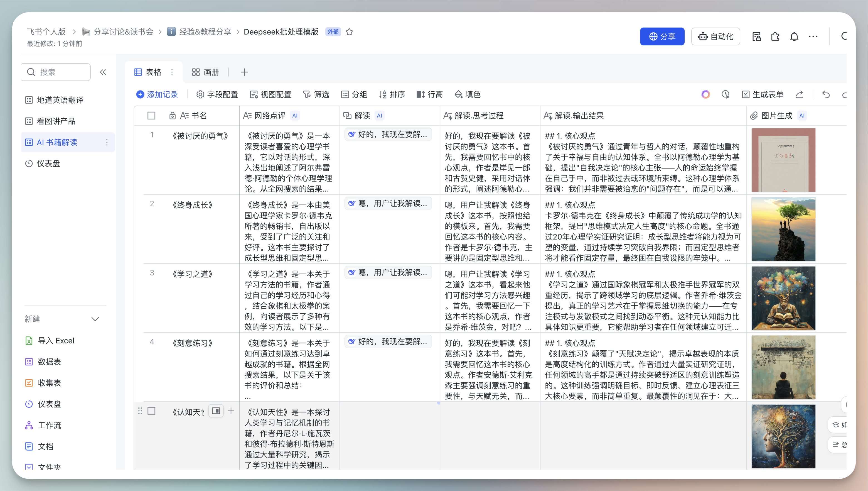Check the checkbox on the 《认知天性》 row
The height and width of the screenshot is (491, 868).
[151, 411]
